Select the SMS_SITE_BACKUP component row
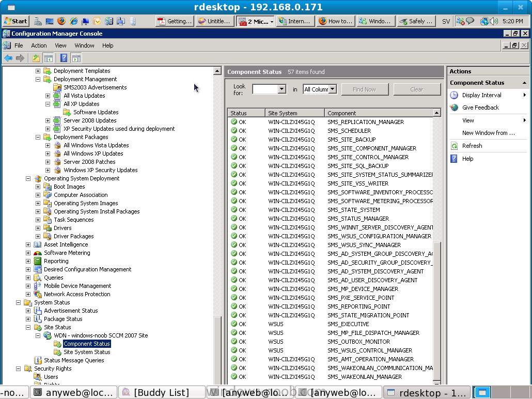Screen dimensions: 532x399 pos(331,140)
